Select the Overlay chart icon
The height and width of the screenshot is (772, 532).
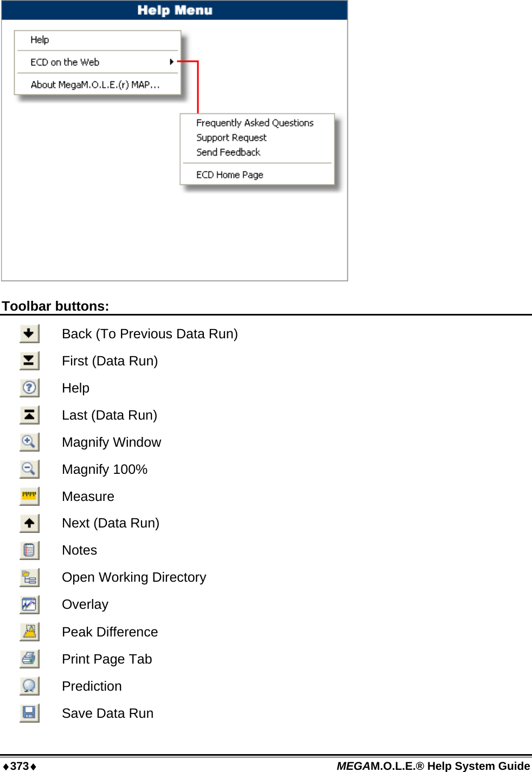[x=29, y=604]
